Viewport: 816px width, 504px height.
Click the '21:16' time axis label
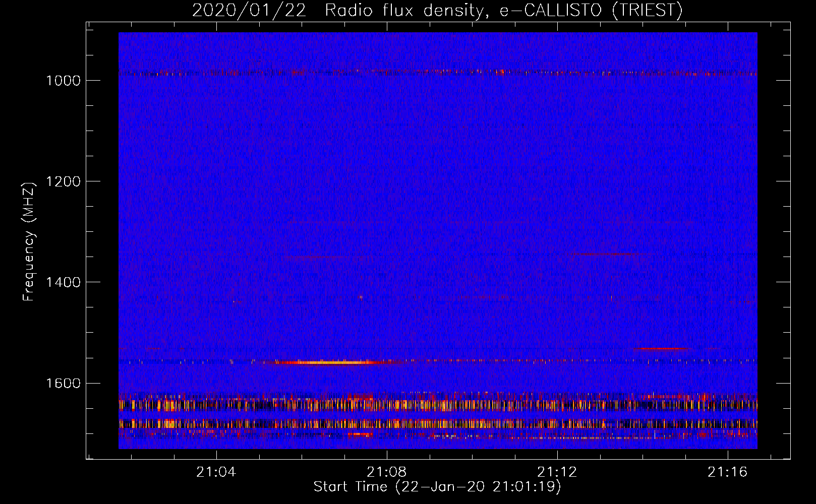[x=728, y=472]
